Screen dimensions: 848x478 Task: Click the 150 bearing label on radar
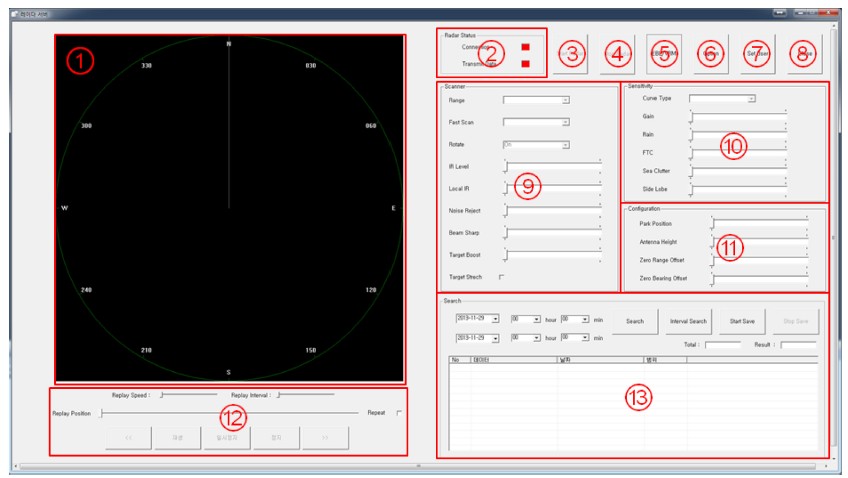click(310, 350)
